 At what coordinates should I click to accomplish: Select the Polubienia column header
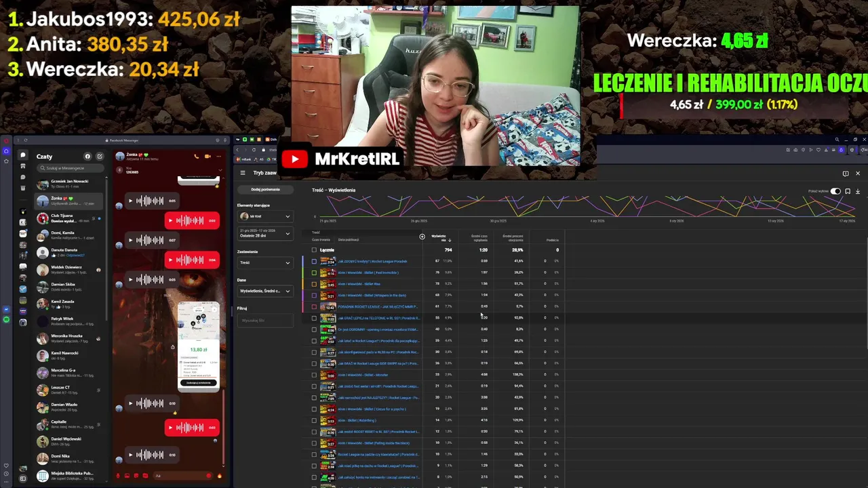[552, 239]
